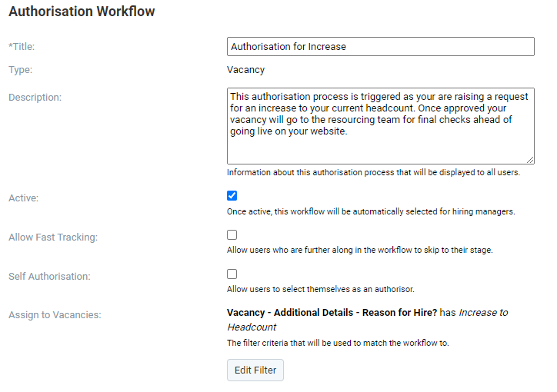The height and width of the screenshot is (392, 557).
Task: Click 'Vacancy - Additional Details - Reason for Hire?' text
Action: [x=332, y=313]
